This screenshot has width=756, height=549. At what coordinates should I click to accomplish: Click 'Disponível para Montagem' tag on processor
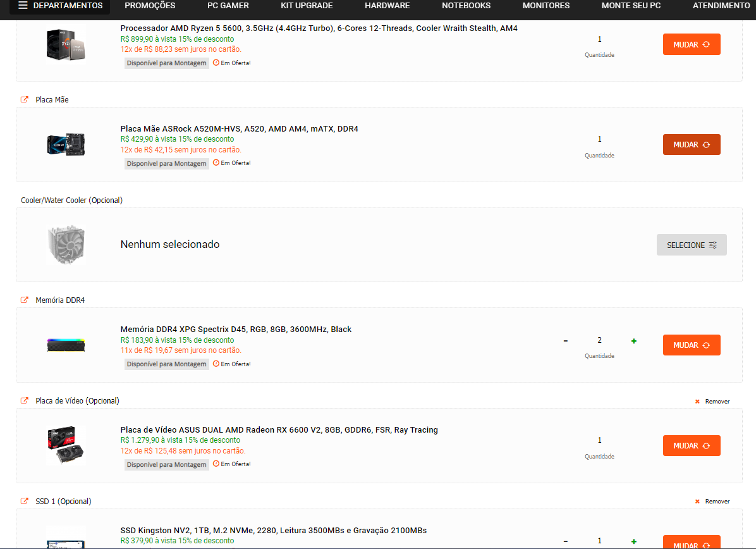(166, 63)
